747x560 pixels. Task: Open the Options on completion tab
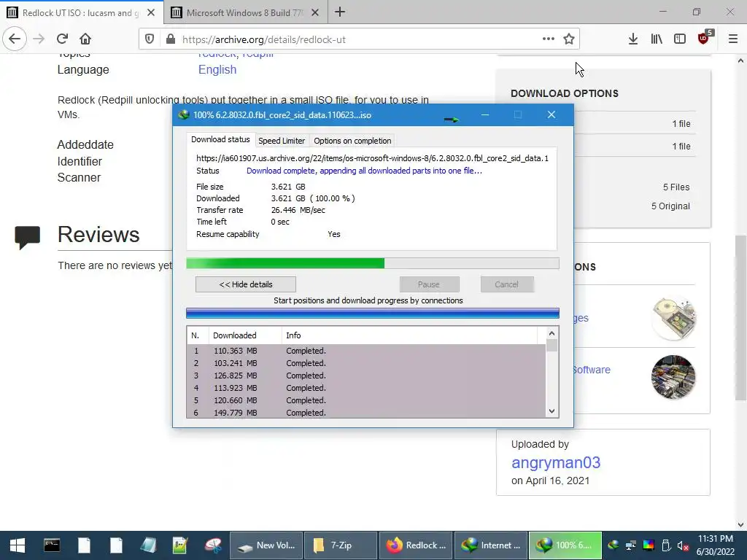click(352, 141)
